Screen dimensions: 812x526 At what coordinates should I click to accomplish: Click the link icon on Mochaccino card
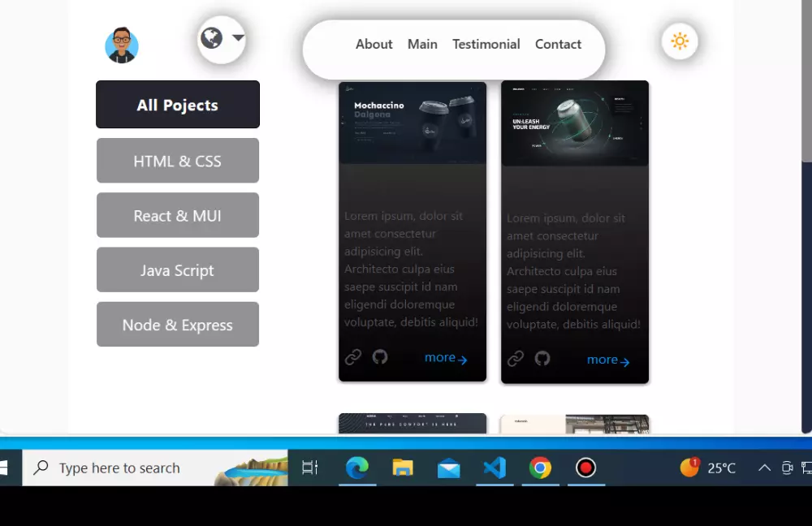click(353, 357)
